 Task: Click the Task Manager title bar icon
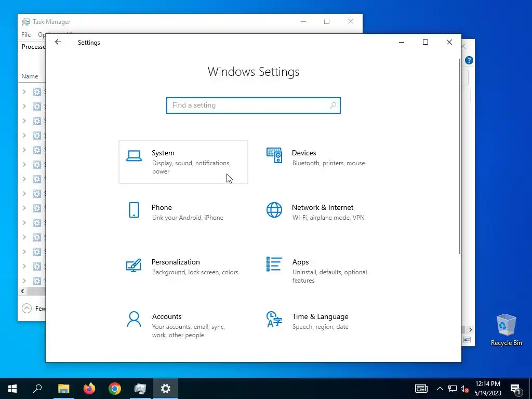(x=26, y=22)
